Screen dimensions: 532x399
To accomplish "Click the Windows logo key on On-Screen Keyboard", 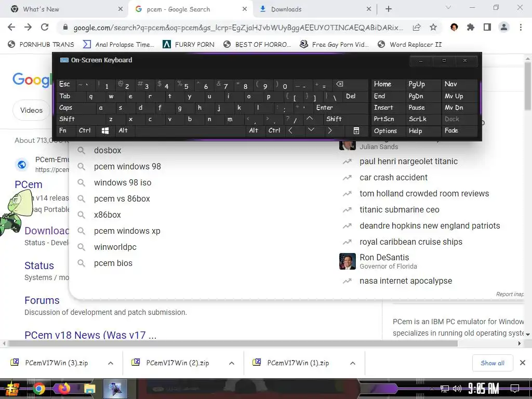I will [105, 130].
